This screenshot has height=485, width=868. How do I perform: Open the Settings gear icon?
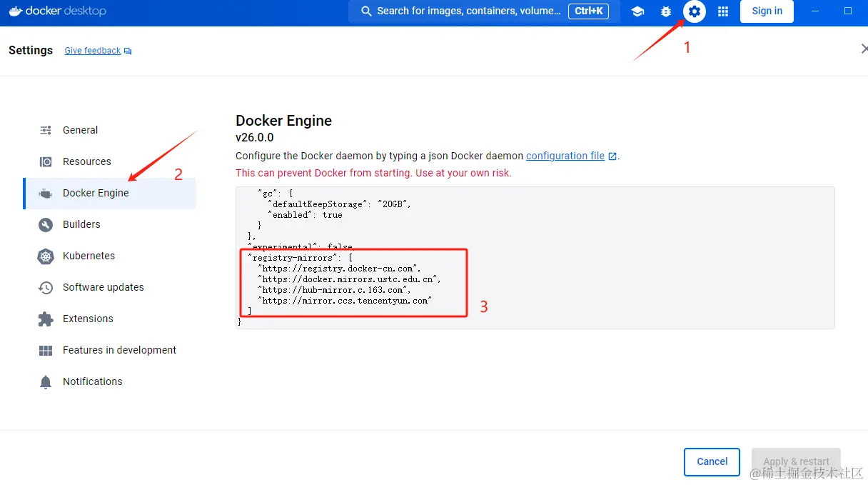tap(695, 11)
